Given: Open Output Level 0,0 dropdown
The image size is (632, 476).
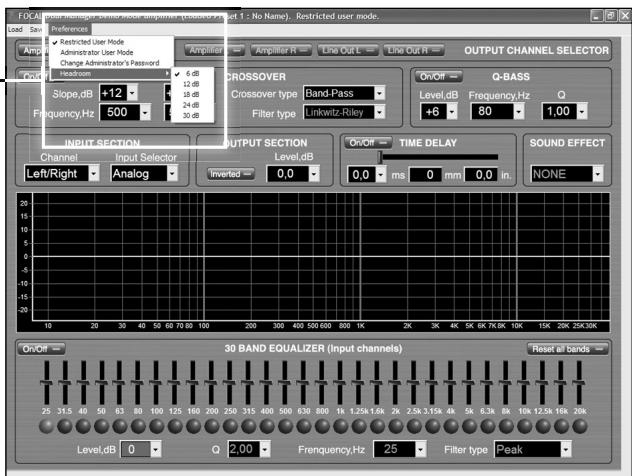Looking at the screenshot, I should tap(314, 174).
